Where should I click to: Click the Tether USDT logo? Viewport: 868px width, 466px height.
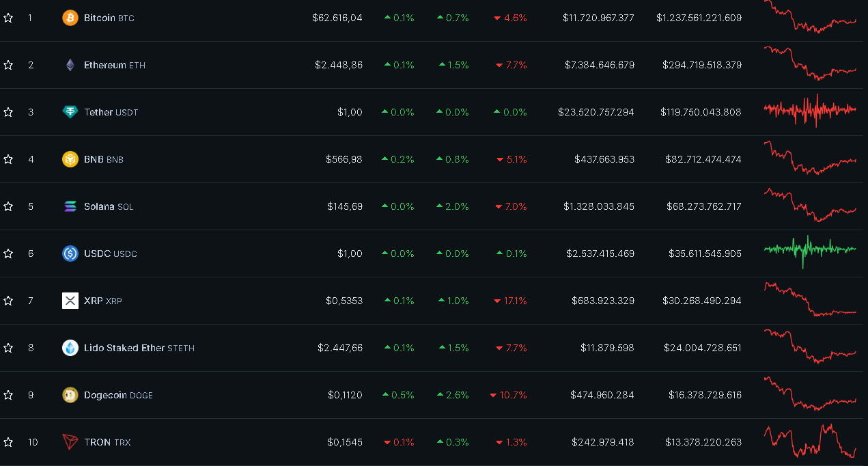(70, 112)
